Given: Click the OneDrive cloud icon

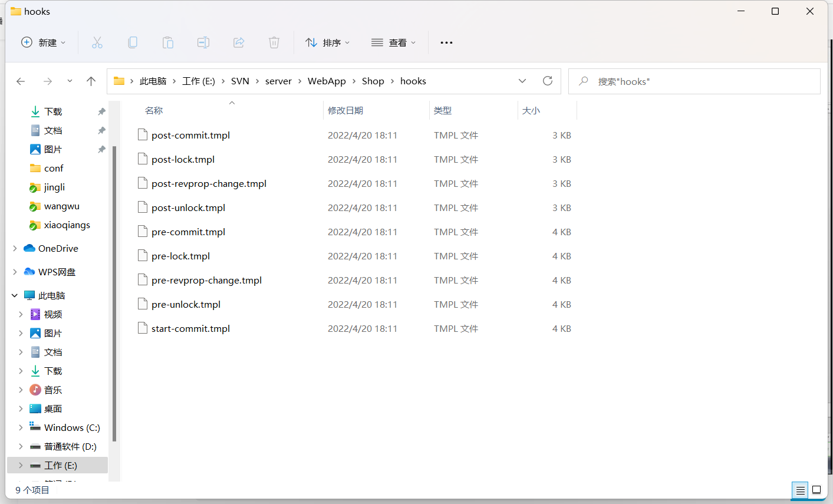Looking at the screenshot, I should point(29,248).
